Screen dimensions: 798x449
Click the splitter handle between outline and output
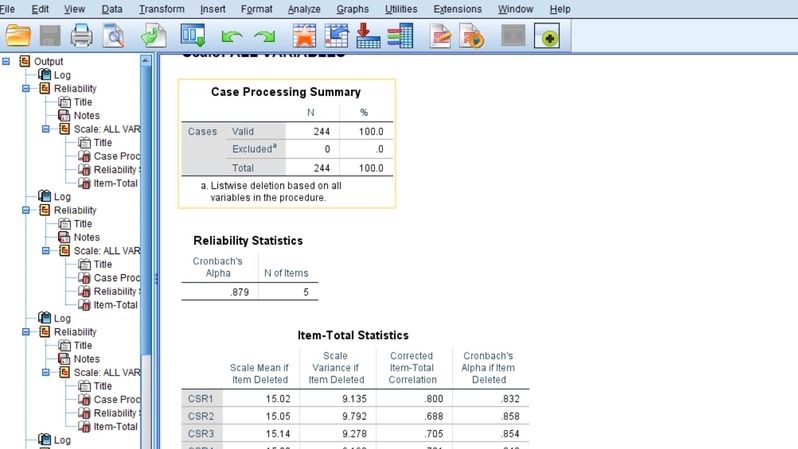[156, 279]
